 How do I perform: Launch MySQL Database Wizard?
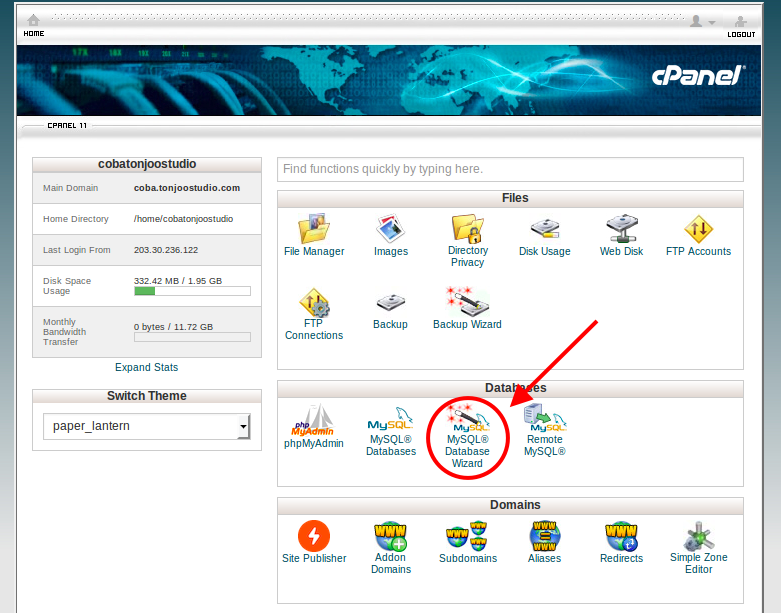click(x=467, y=437)
